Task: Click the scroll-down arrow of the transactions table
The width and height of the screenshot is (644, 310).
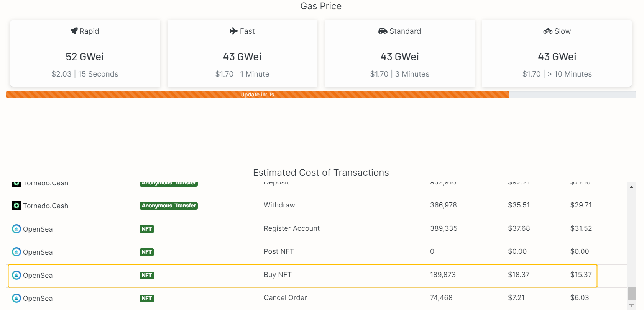Action: click(x=632, y=305)
